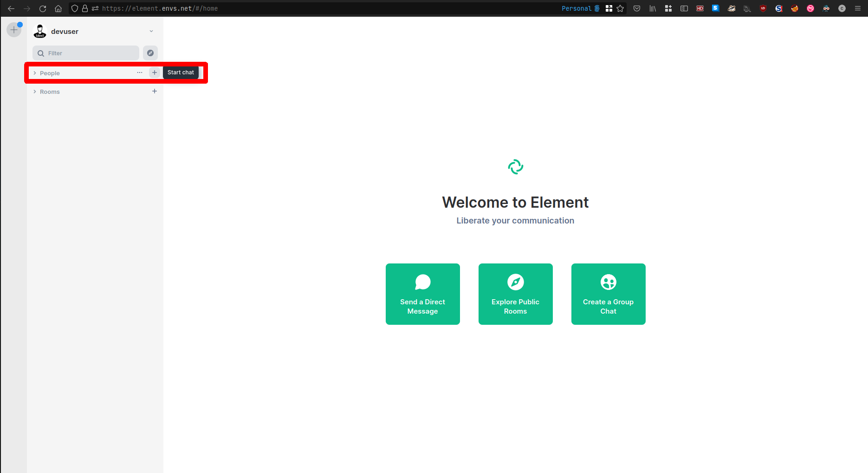Click the browser forward arrow

click(27, 8)
